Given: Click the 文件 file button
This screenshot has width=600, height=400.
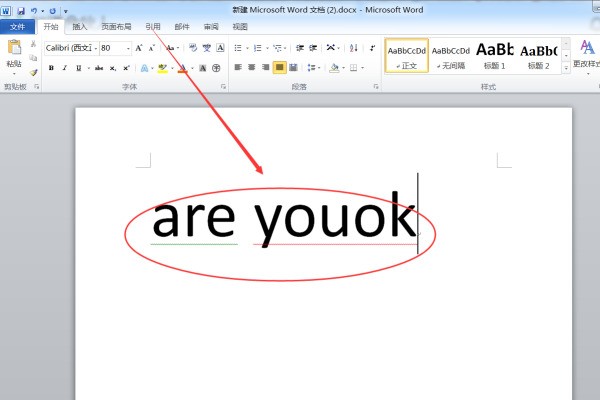Looking at the screenshot, I should (18, 27).
